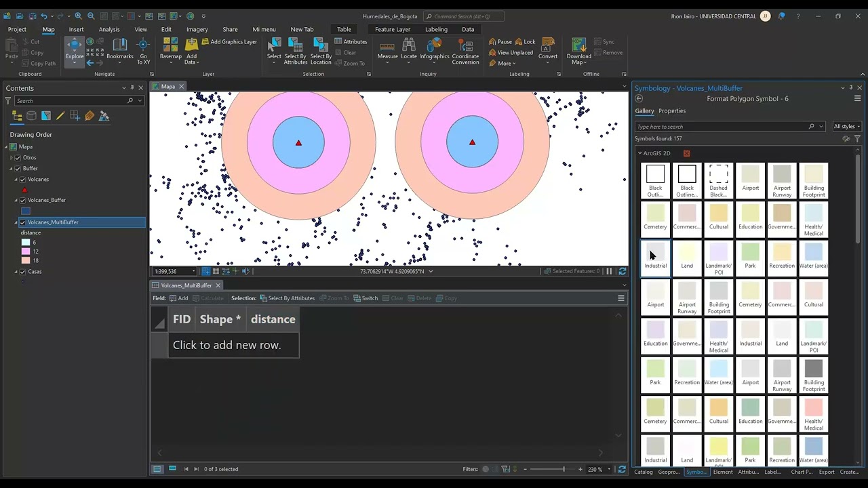Image resolution: width=868 pixels, height=488 pixels.
Task: Open the coordinate display units dropdown
Action: coord(431,271)
